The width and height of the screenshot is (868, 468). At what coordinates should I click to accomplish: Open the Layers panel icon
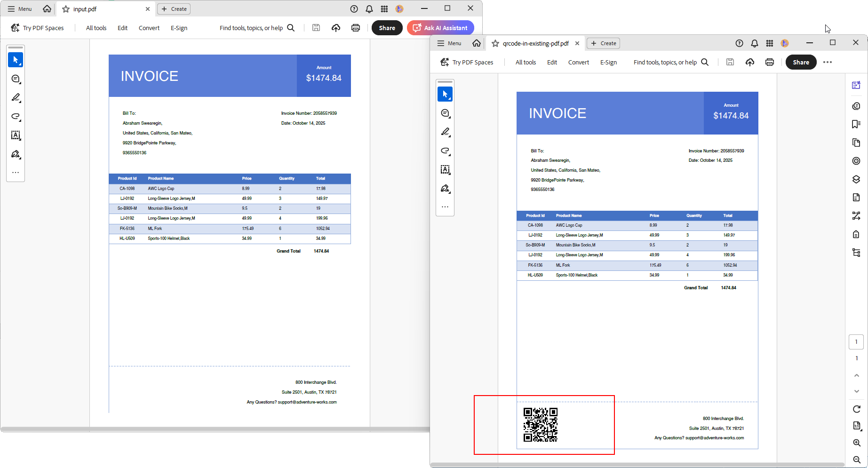(x=856, y=179)
